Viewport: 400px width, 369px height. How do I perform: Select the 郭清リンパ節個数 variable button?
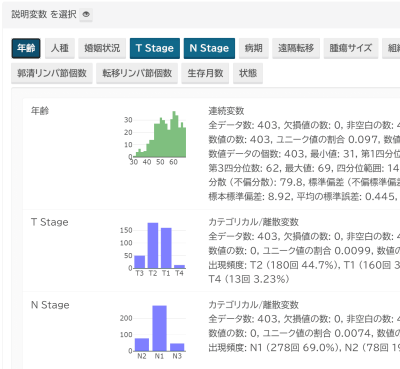coord(52,73)
